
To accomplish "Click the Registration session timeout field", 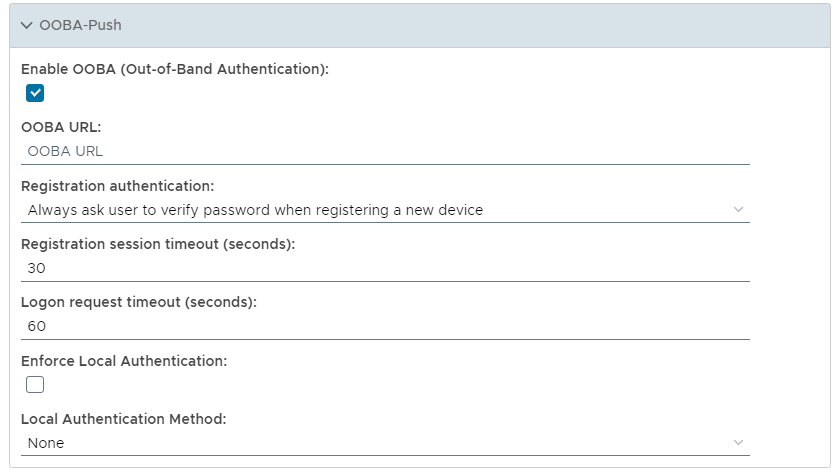I will coord(385,268).
